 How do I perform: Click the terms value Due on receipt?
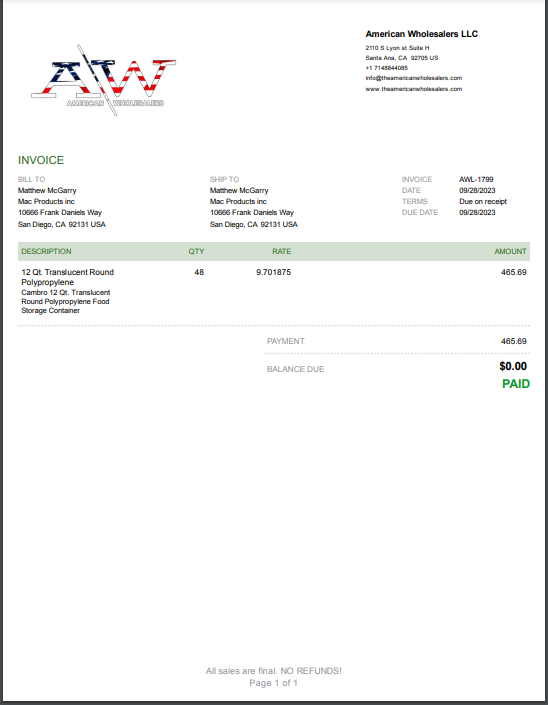[483, 201]
